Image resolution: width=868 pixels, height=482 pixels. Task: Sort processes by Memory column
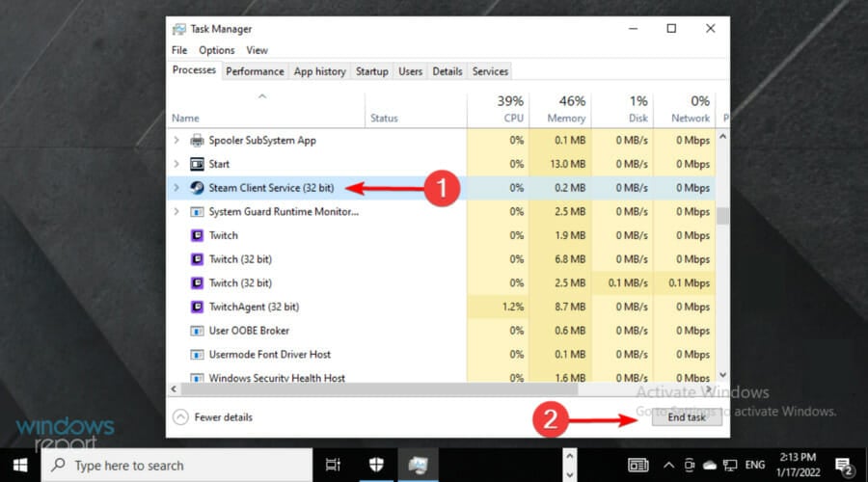coord(559,110)
